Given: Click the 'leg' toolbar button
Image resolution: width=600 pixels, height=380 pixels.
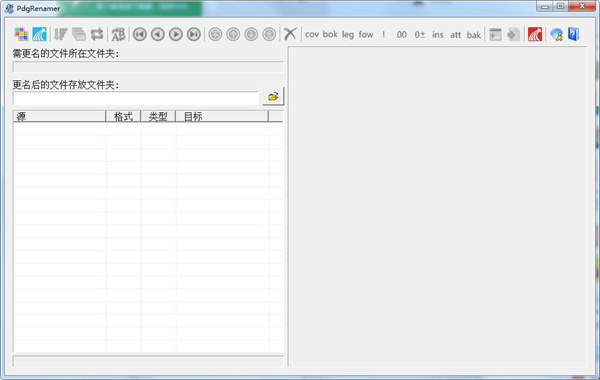Looking at the screenshot, I should pyautogui.click(x=348, y=34).
